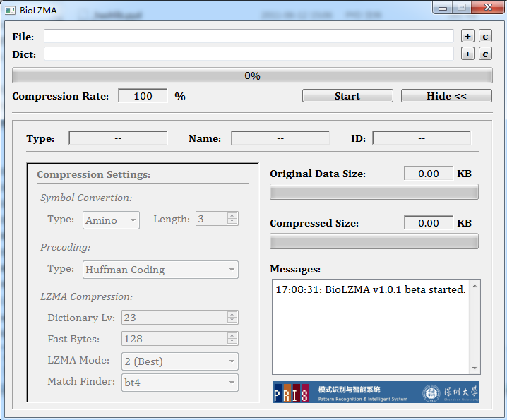The height and width of the screenshot is (420, 507).
Task: Open the Match Finder bt4 dropdown
Action: [180, 383]
